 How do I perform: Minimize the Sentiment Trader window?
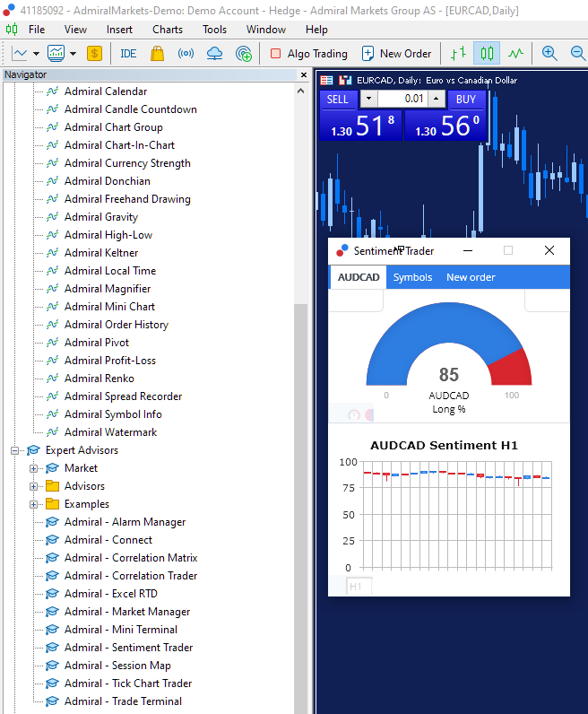pos(467,250)
